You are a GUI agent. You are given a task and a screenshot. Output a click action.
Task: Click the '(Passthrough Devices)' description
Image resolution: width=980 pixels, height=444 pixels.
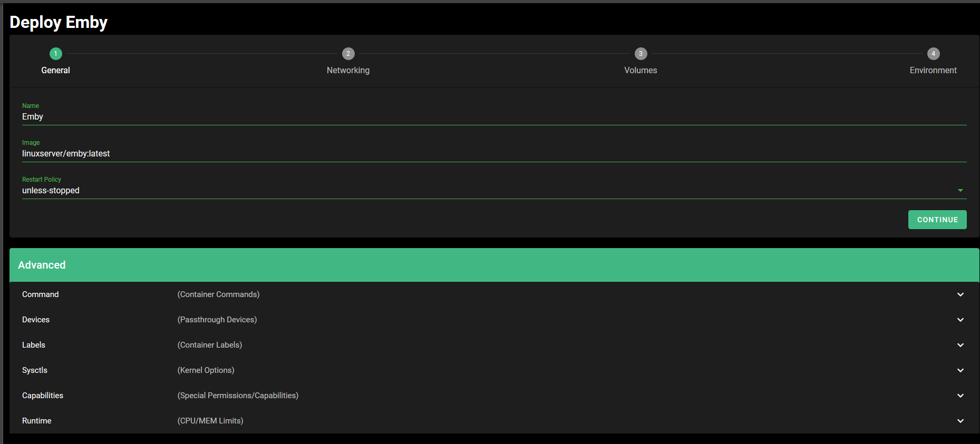tap(217, 320)
